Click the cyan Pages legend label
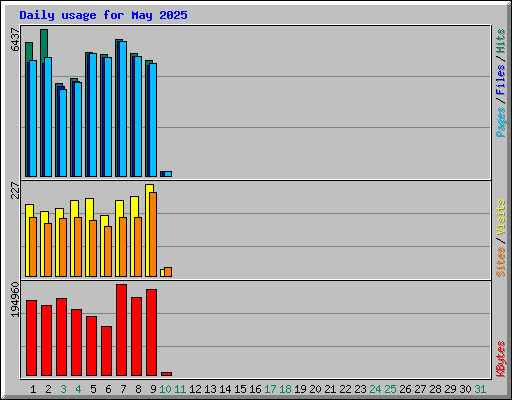 point(500,122)
